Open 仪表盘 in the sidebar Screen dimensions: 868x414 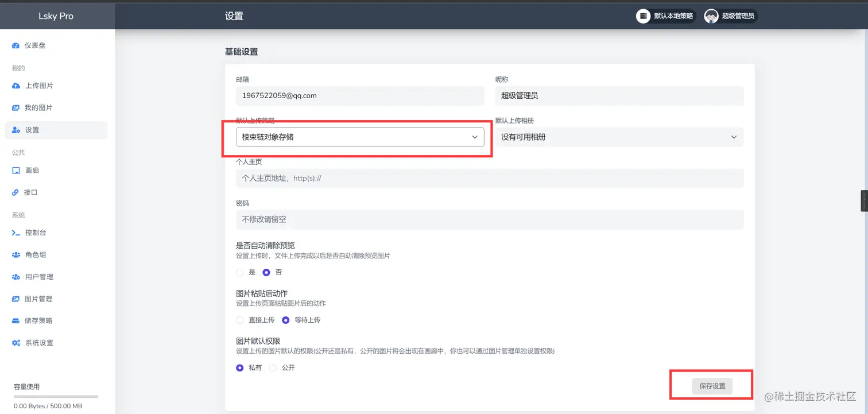click(x=56, y=45)
